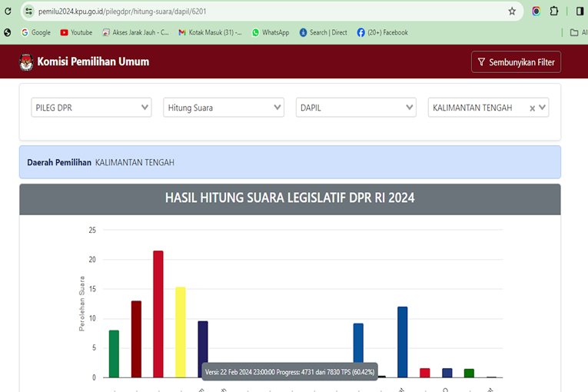The image size is (588, 392).
Task: Open the colorful circular extension icon
Action: [x=537, y=12]
